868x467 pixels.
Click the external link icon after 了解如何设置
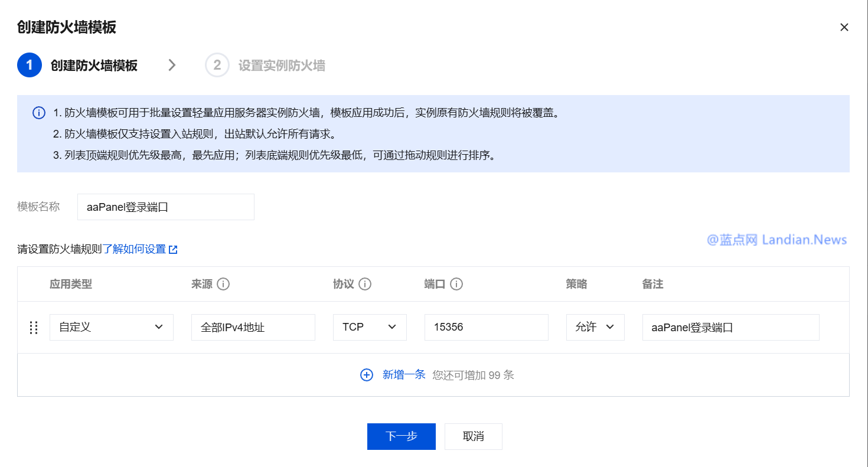pyautogui.click(x=173, y=250)
